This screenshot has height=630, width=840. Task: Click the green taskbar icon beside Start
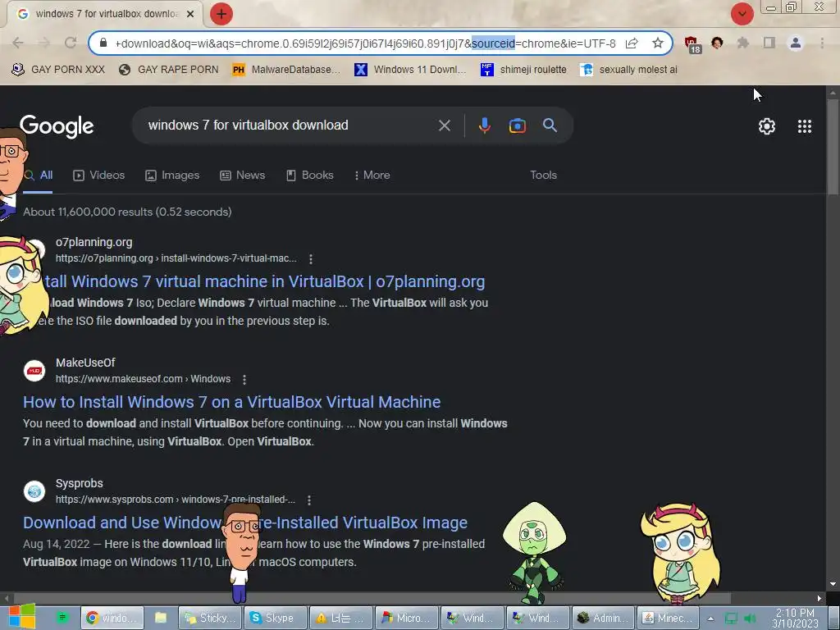click(x=62, y=618)
